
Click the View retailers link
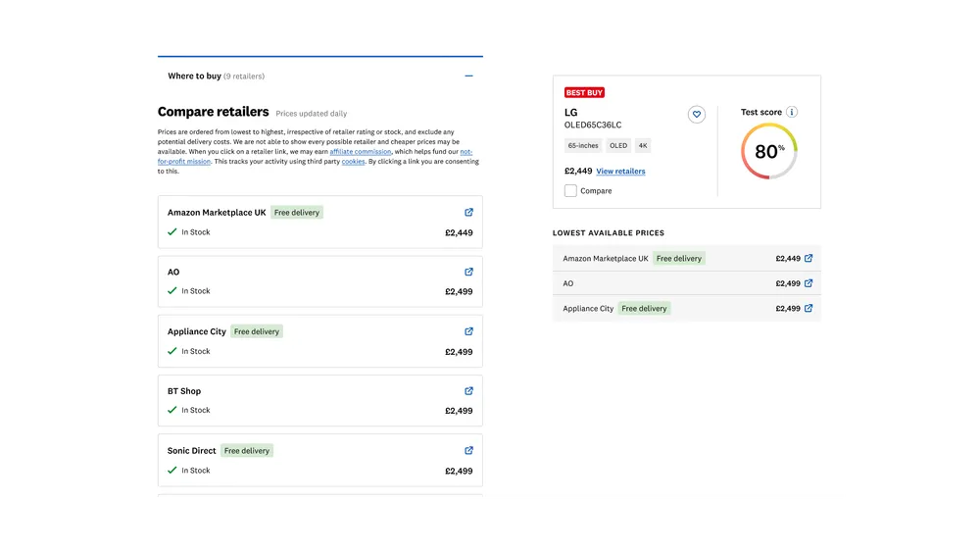click(x=620, y=172)
